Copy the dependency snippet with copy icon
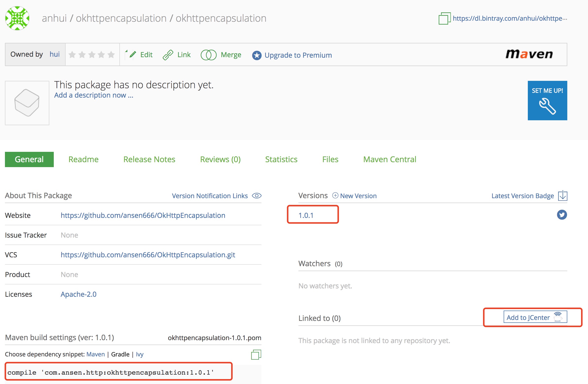The width and height of the screenshot is (588, 384). (256, 355)
